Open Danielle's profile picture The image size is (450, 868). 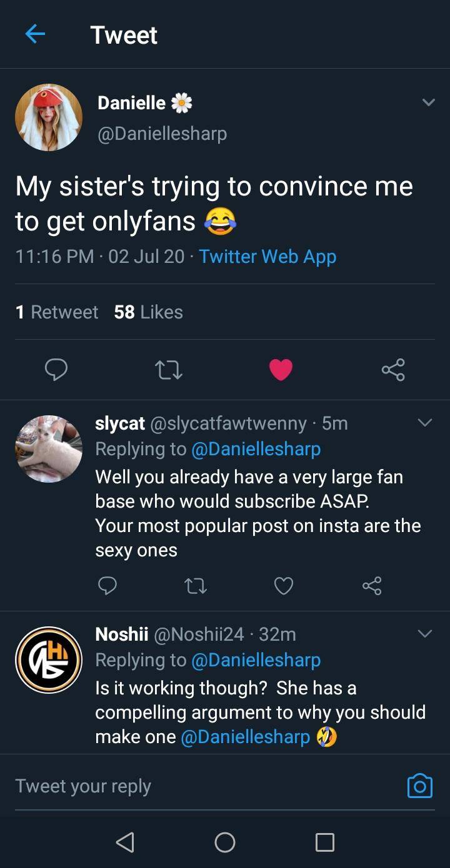[x=49, y=117]
